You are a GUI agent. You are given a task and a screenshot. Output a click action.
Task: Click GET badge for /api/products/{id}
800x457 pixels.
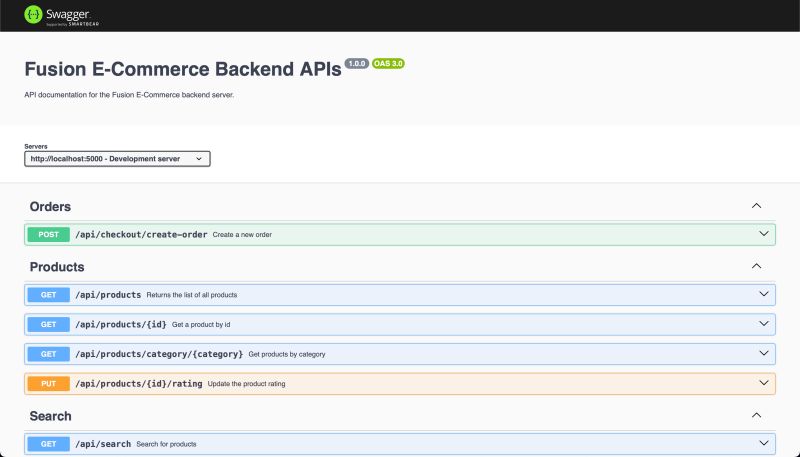click(x=48, y=324)
